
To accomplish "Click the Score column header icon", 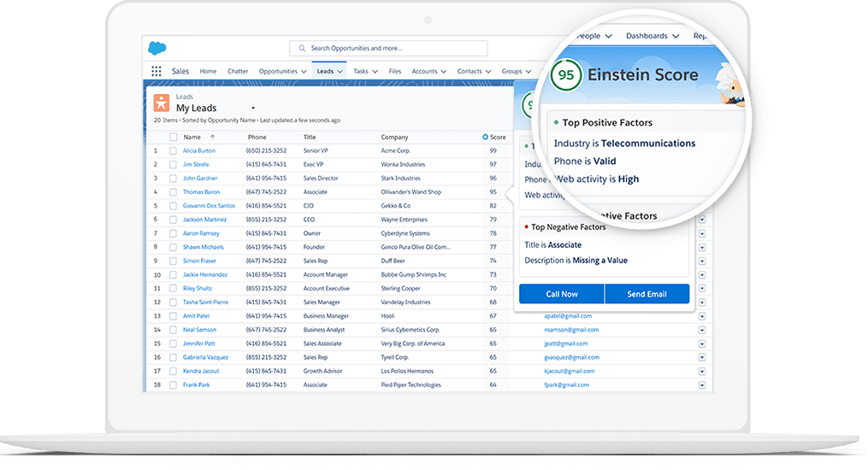I will click(x=486, y=137).
